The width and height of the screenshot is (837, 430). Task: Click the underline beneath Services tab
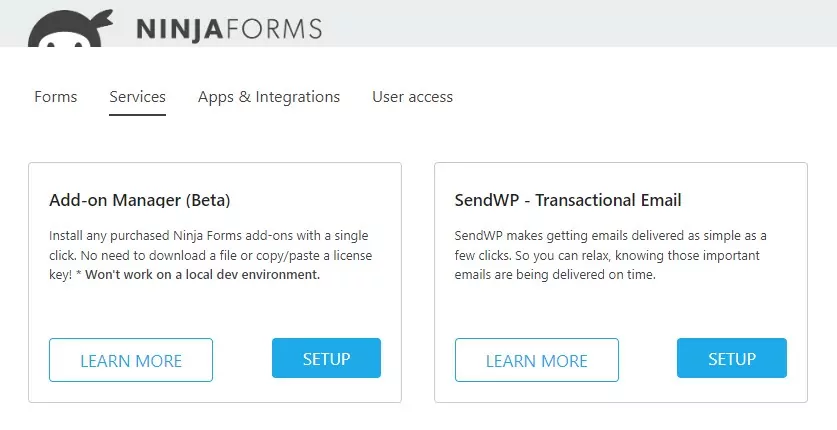click(x=137, y=115)
